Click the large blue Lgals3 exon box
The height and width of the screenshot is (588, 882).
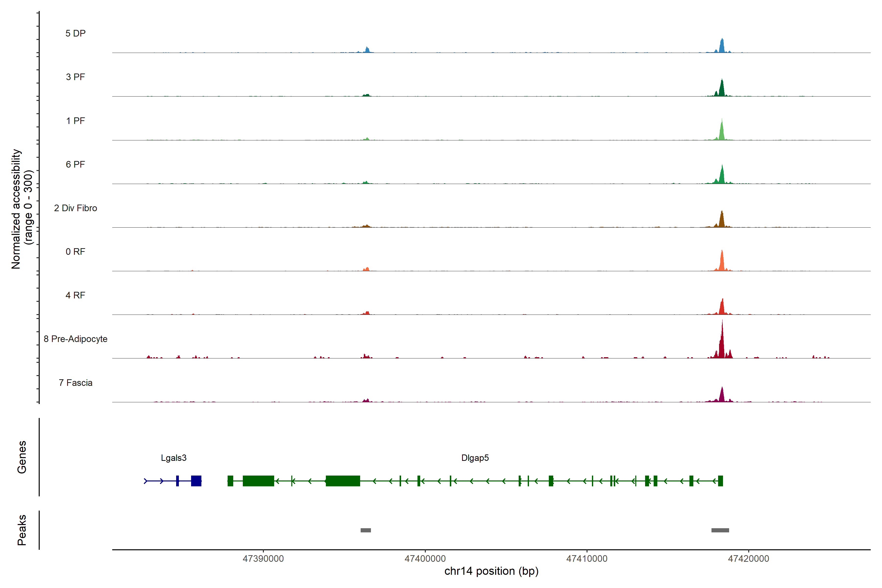(196, 481)
